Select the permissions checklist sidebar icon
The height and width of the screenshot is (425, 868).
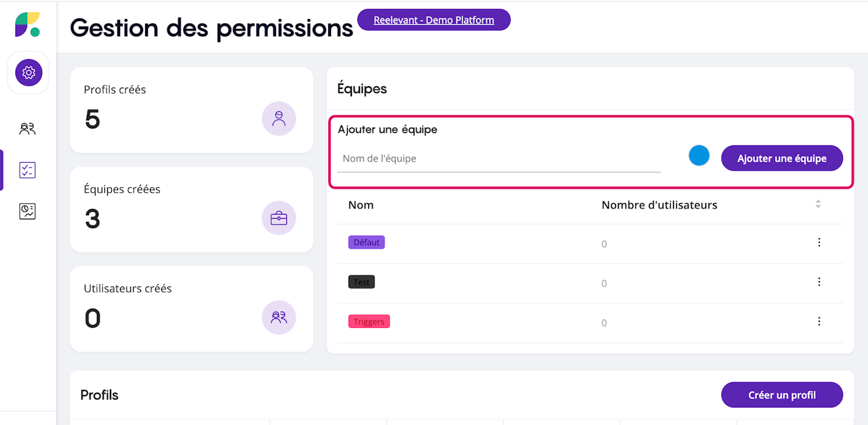(x=28, y=170)
